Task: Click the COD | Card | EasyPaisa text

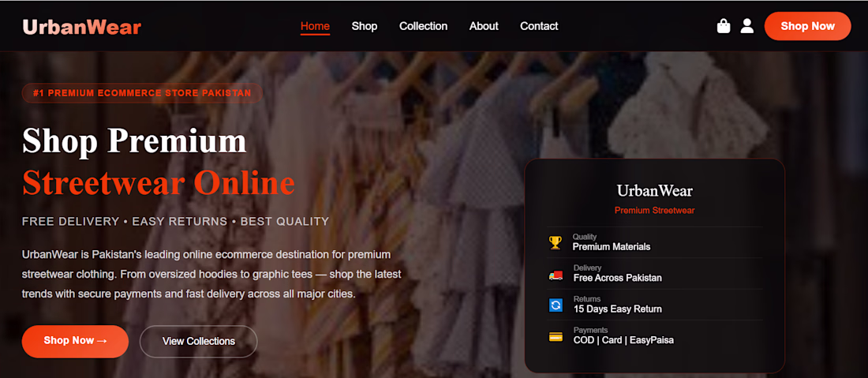Action: click(624, 340)
